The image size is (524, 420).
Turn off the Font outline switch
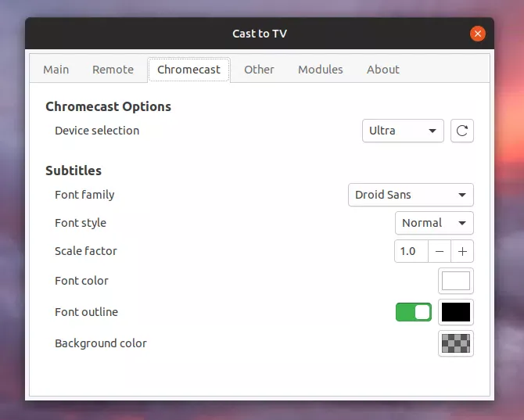click(x=414, y=312)
